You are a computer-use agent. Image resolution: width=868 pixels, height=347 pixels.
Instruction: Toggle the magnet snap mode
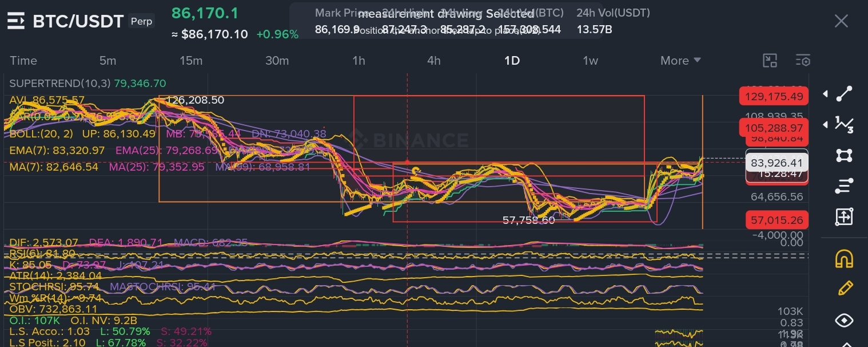click(x=845, y=258)
